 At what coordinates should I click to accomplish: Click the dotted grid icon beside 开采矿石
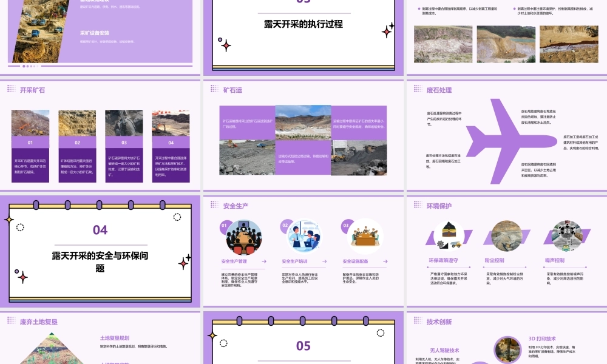(x=11, y=89)
